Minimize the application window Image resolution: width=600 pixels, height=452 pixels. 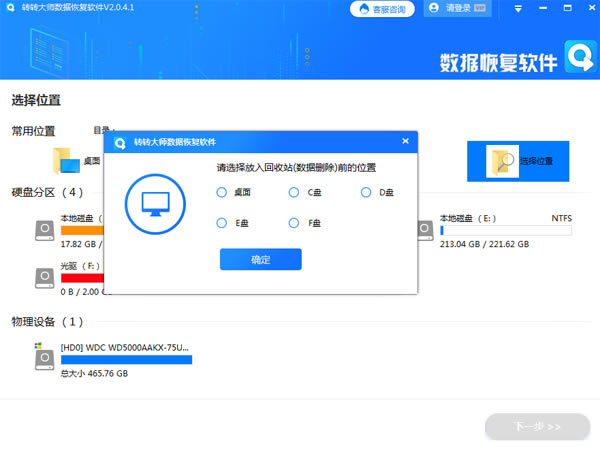click(543, 8)
